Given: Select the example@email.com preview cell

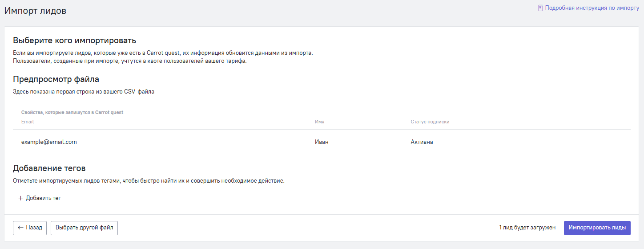Looking at the screenshot, I should pyautogui.click(x=49, y=142).
